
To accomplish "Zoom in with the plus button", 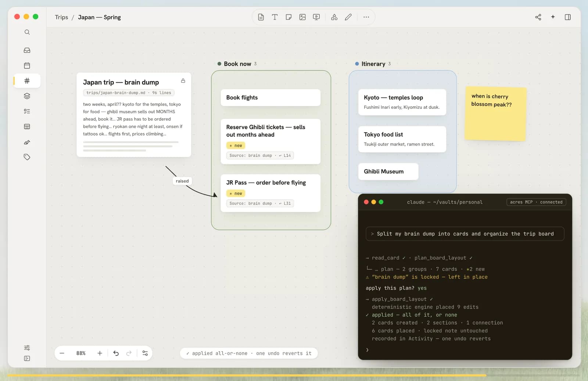I will (100, 353).
